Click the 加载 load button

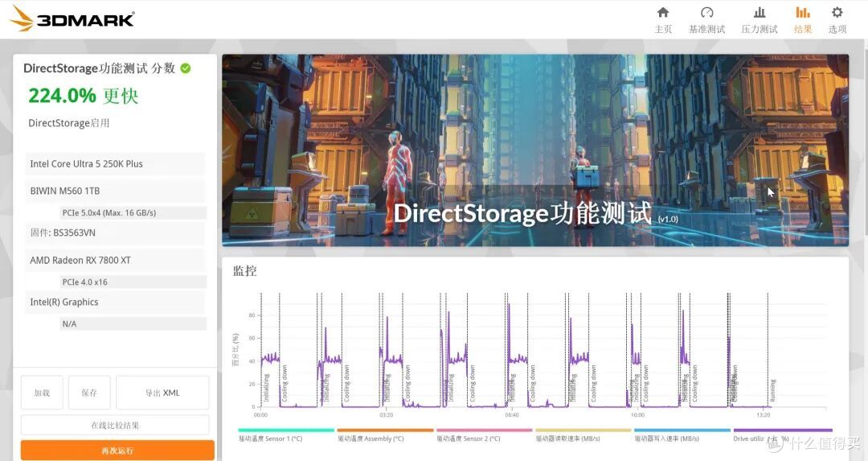point(42,393)
